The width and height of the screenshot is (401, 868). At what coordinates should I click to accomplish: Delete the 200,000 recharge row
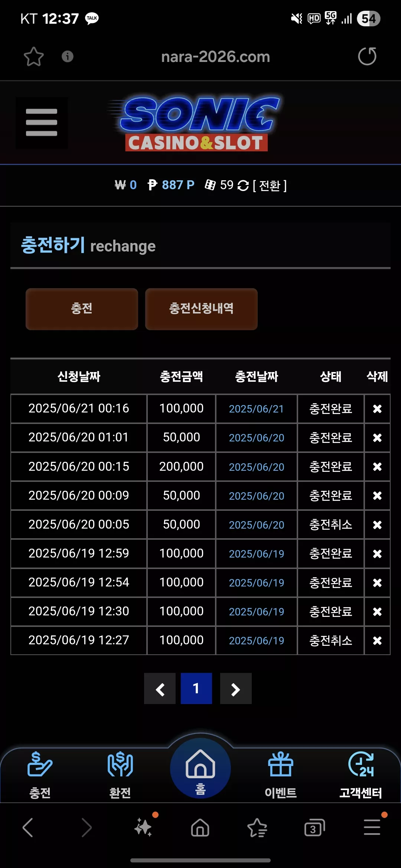(x=377, y=467)
